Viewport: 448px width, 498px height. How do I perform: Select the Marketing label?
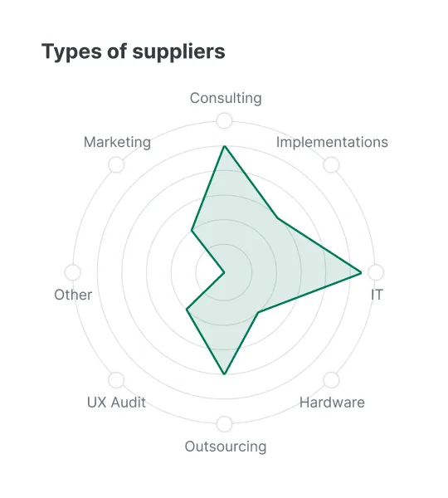117,142
